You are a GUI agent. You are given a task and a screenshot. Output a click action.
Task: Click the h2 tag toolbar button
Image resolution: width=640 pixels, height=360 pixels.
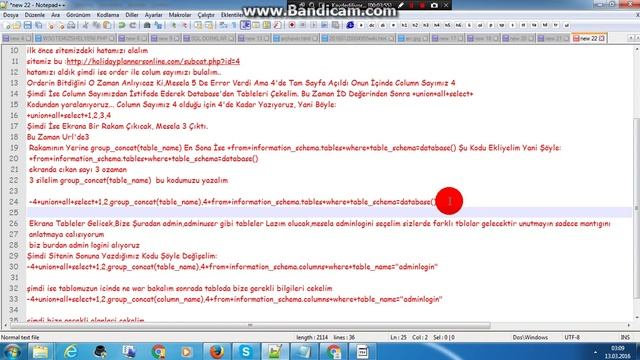(x=415, y=25)
